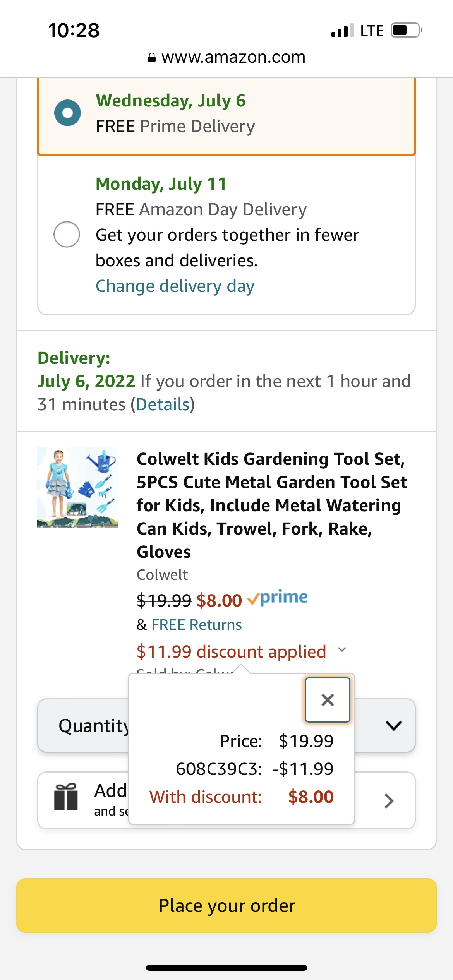This screenshot has width=453, height=980.
Task: Open the Quantity dropdown arrow
Action: point(393,725)
